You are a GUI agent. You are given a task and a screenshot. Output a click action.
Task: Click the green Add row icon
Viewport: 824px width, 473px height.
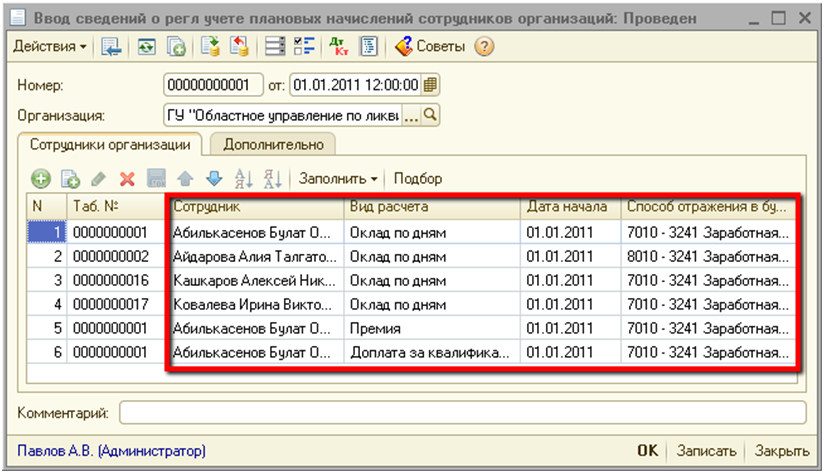point(41,179)
